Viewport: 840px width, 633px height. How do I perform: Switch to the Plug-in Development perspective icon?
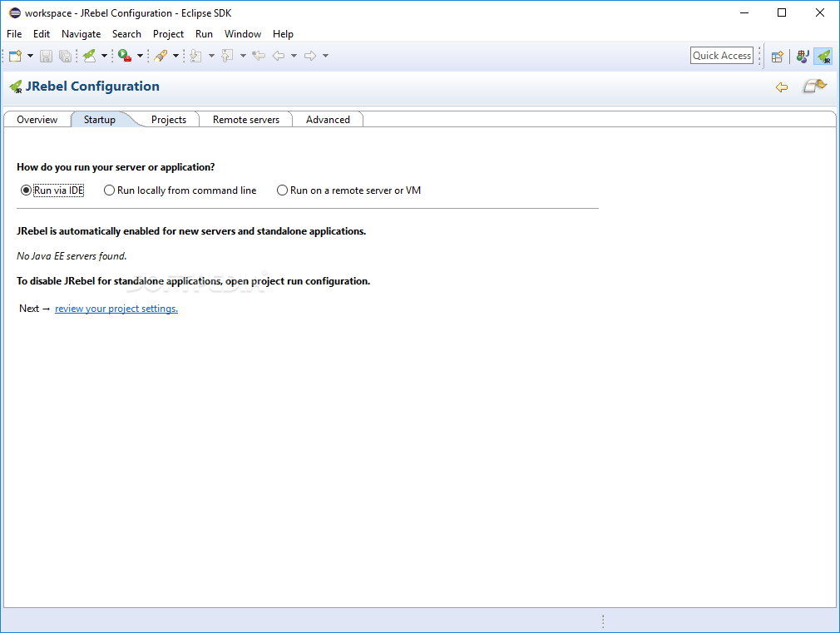[x=803, y=57]
